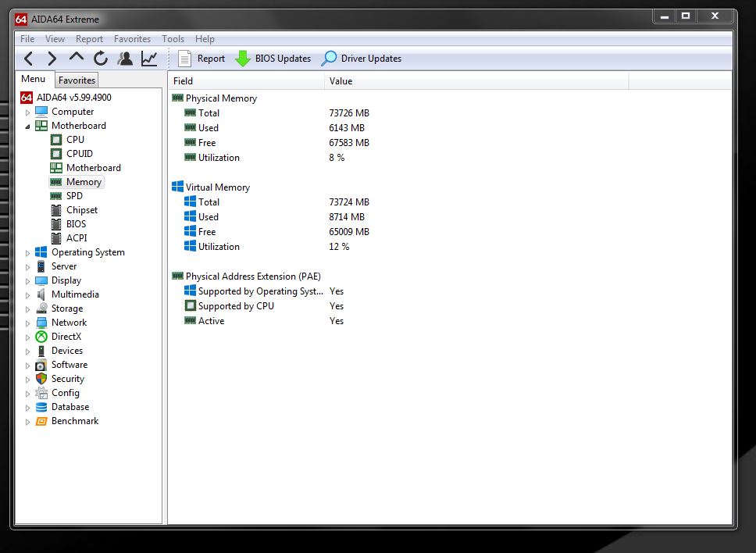Open the graph chart toolbar icon
The image size is (756, 553).
pyautogui.click(x=149, y=59)
